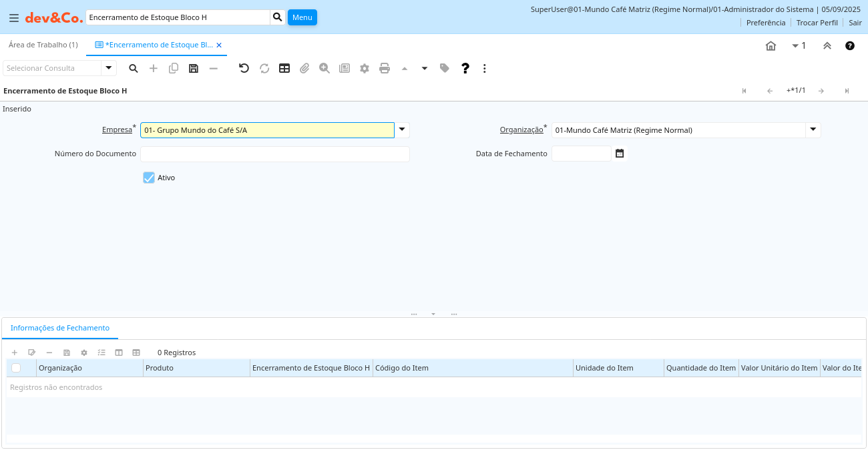This screenshot has width=868, height=450.
Task: Switch to Área de Trabalho tab
Action: pyautogui.click(x=43, y=45)
